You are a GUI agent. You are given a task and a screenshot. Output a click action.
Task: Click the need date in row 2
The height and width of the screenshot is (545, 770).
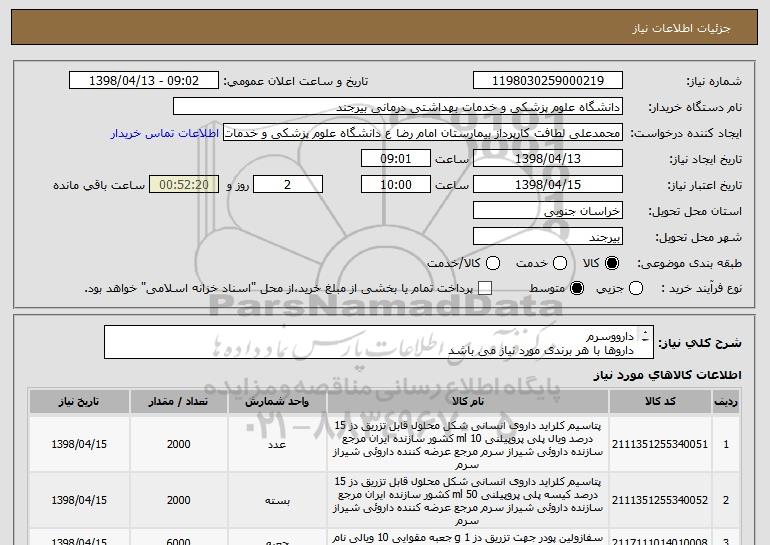(79, 500)
